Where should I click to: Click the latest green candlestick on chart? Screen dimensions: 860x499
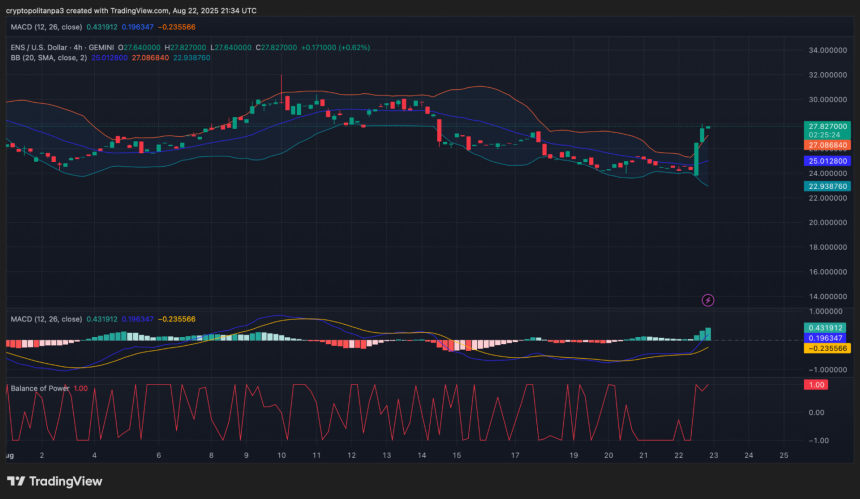point(708,127)
